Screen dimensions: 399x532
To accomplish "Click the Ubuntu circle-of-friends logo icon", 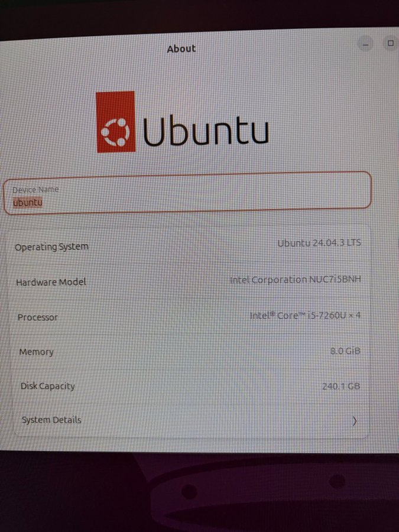I will pos(115,122).
